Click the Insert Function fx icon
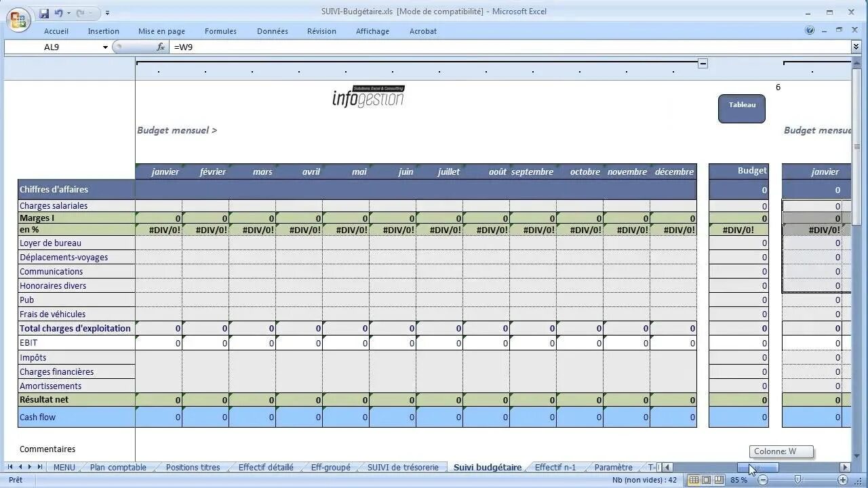The image size is (868, 488). click(161, 47)
